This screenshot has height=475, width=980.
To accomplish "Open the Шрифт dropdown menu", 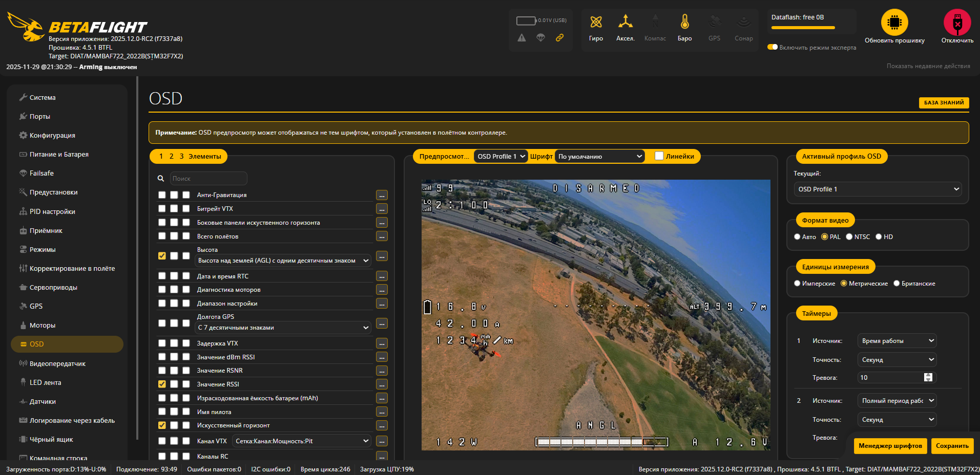I will (x=599, y=156).
